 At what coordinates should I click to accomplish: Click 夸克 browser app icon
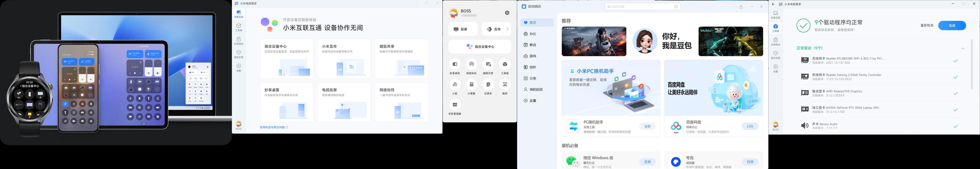pos(676,162)
